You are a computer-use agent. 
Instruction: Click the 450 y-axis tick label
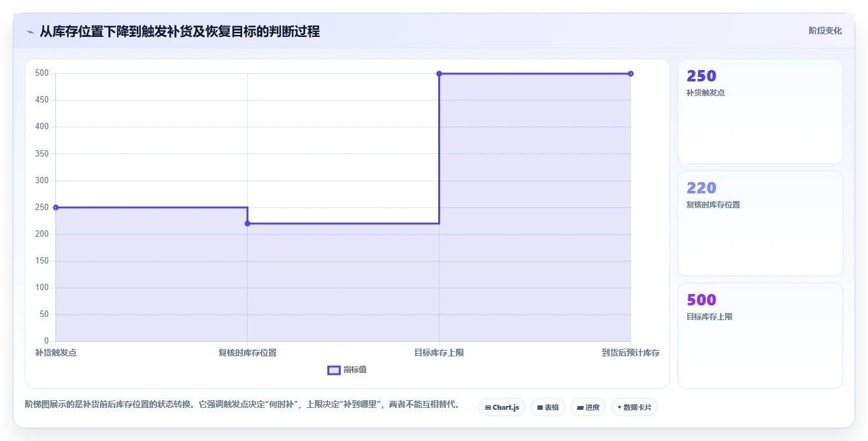[x=42, y=101]
